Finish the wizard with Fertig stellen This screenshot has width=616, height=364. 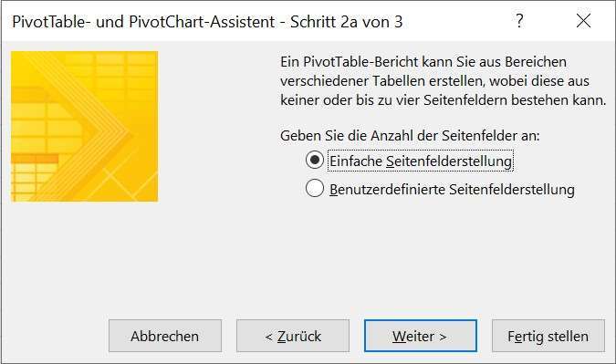tap(548, 336)
